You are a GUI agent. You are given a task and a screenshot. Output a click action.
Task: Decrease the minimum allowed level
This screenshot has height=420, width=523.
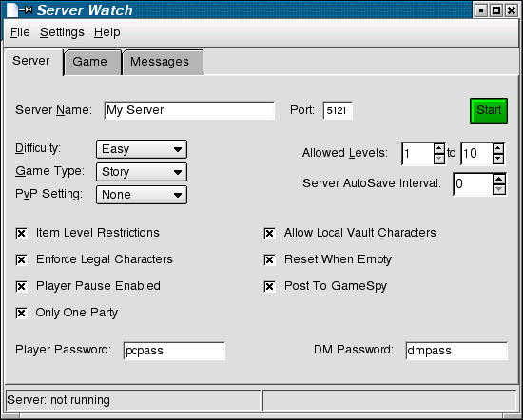tap(439, 159)
